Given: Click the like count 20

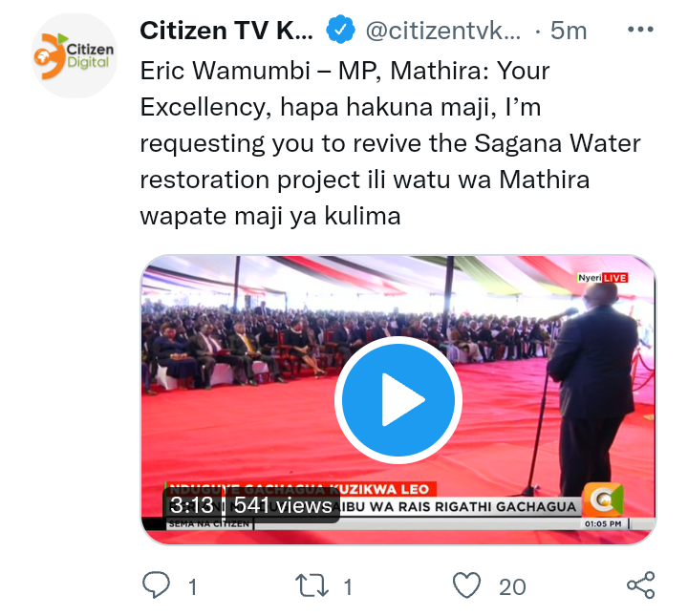Looking at the screenshot, I should (512, 587).
